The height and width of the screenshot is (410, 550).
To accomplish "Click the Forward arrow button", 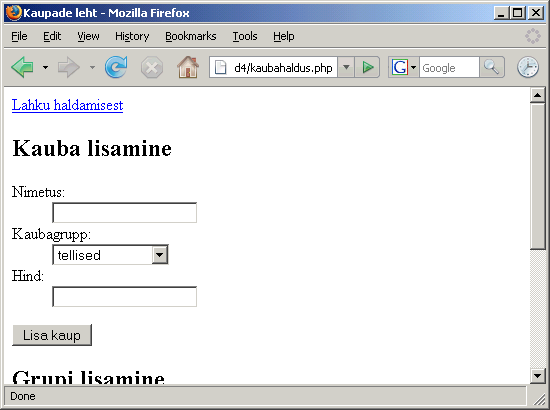I will click(x=69, y=67).
